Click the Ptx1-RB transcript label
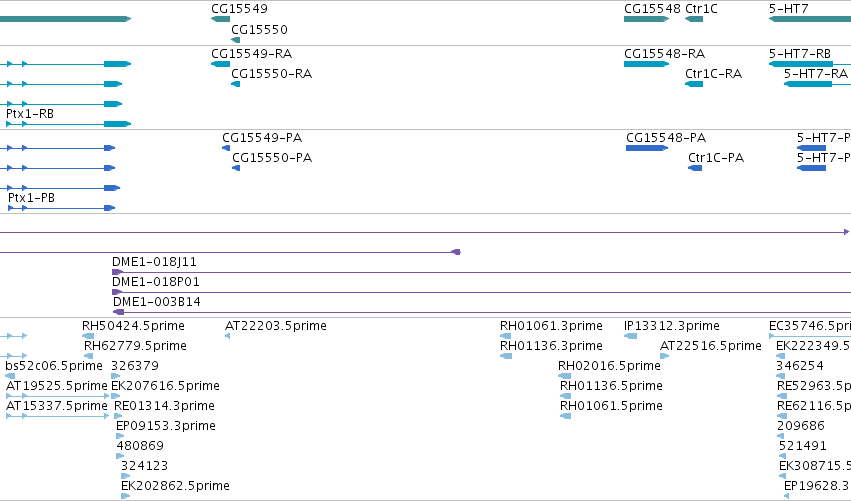Screen dimensions: 851x501 click(30, 114)
